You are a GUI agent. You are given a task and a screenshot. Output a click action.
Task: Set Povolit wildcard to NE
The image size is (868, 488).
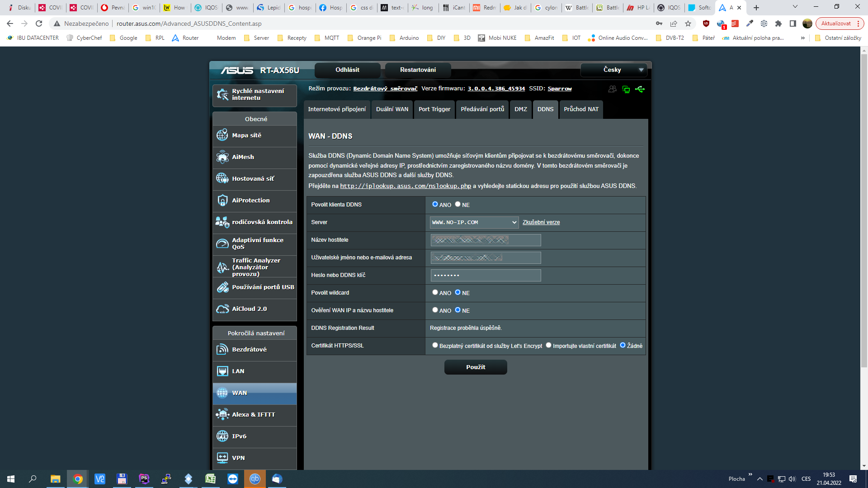(458, 292)
